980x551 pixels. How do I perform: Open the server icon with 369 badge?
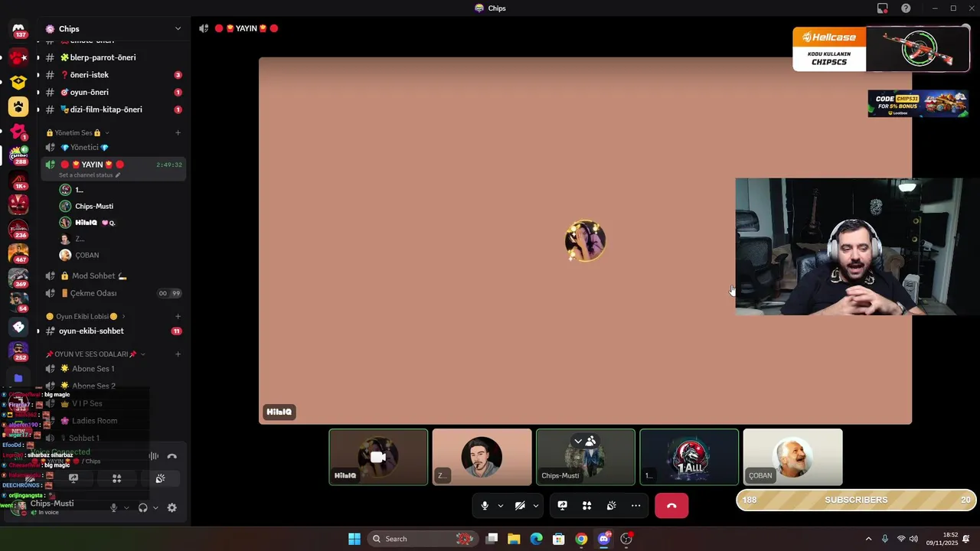pos(18,278)
